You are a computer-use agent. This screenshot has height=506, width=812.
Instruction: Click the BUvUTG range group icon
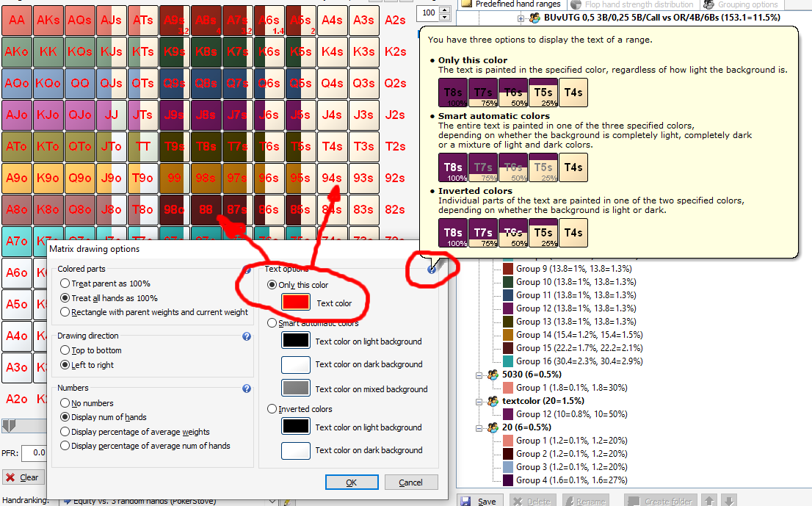click(534, 18)
